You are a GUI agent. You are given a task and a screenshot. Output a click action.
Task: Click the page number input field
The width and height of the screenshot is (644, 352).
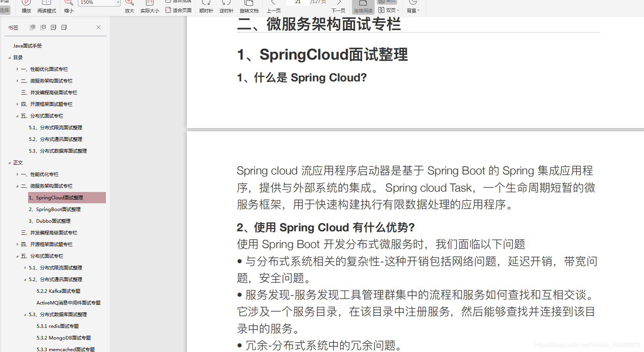(x=298, y=2)
